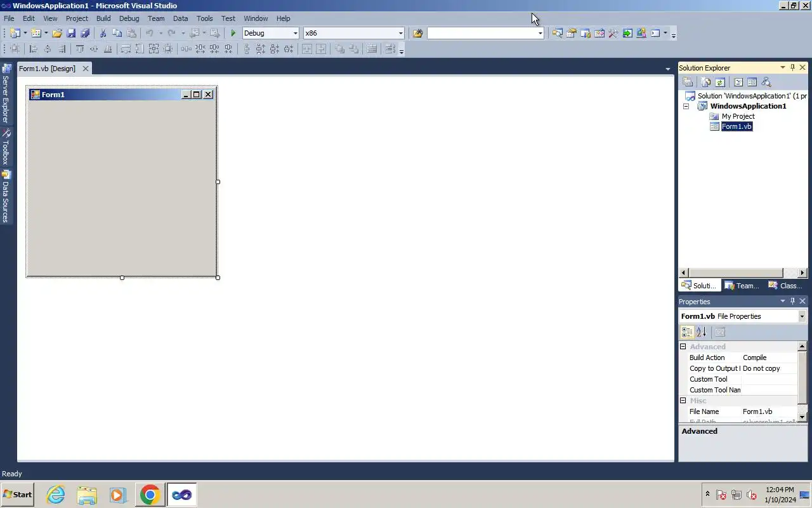Click Align to Grid in layout toolbar
Screen dimensions: 812x508
pyautogui.click(x=14, y=49)
